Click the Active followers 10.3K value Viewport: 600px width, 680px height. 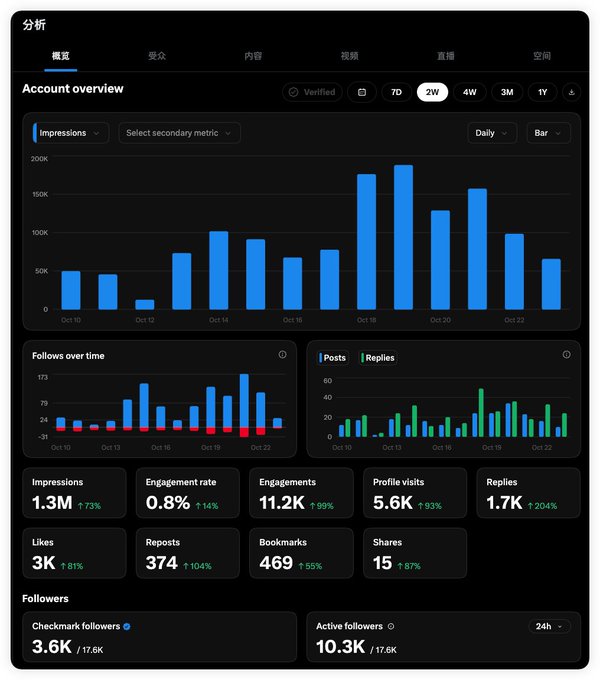340,647
